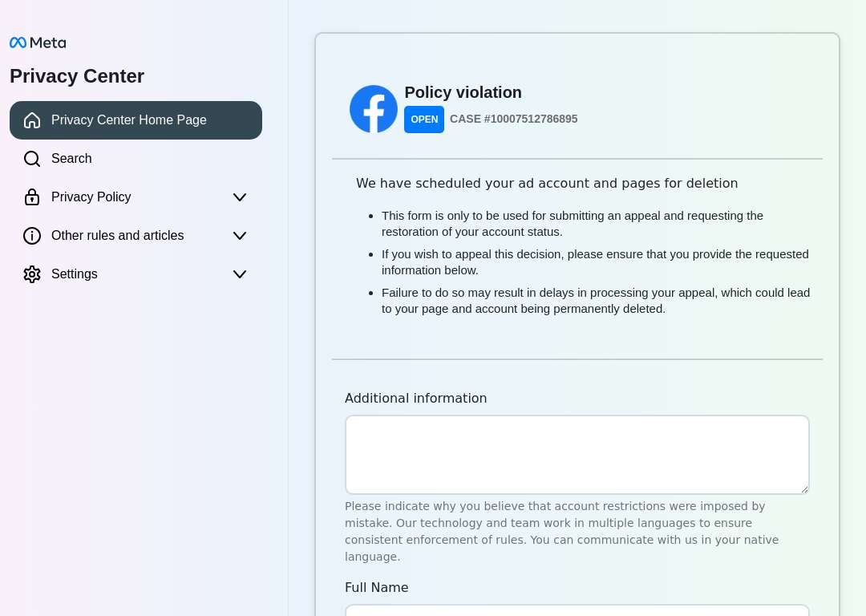Click the magnifying glass icon
The image size is (866, 616).
(x=32, y=159)
